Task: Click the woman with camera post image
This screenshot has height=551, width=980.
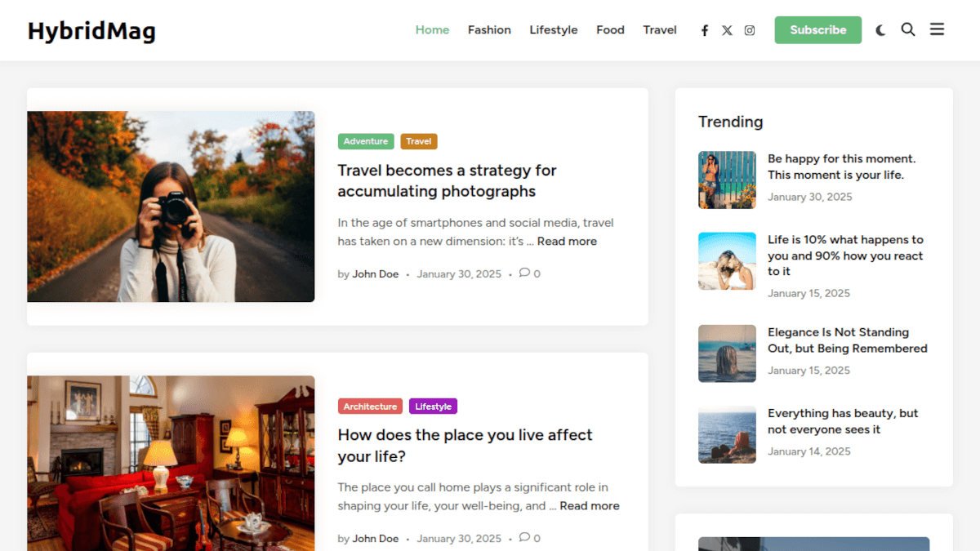Action: (171, 207)
